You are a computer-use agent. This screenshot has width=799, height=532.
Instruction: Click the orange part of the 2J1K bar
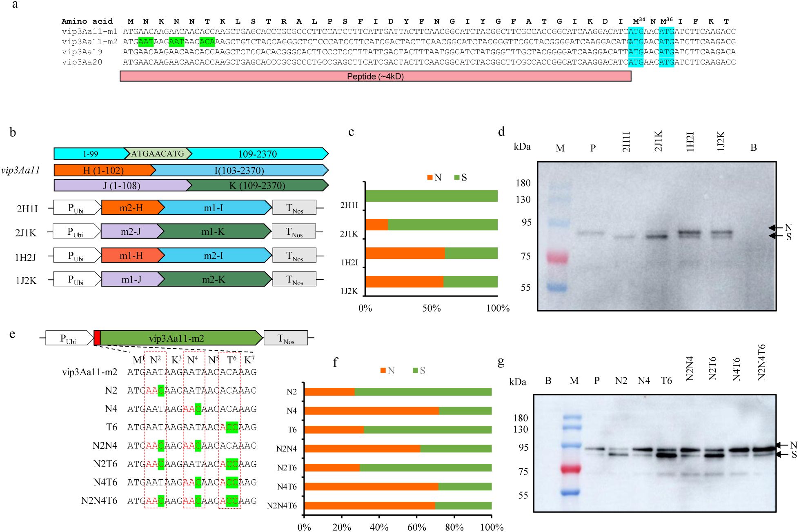(376, 225)
